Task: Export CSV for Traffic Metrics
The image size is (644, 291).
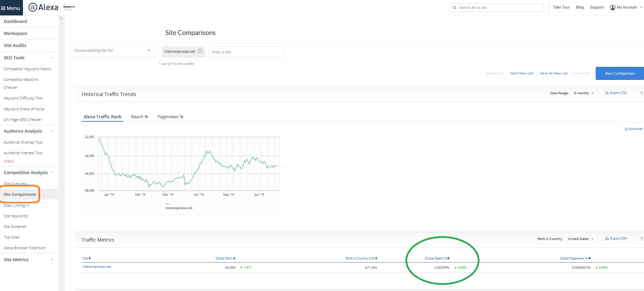Action: coord(616,239)
